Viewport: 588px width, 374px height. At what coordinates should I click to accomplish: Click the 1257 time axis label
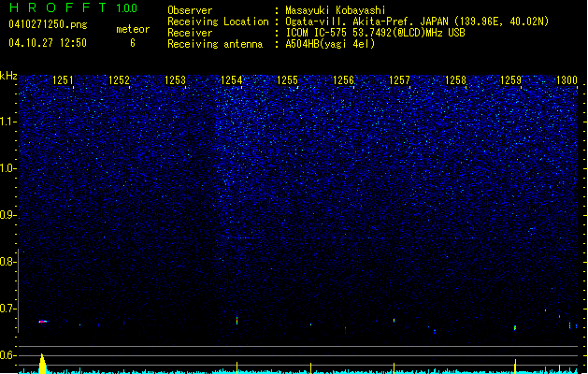tap(399, 80)
